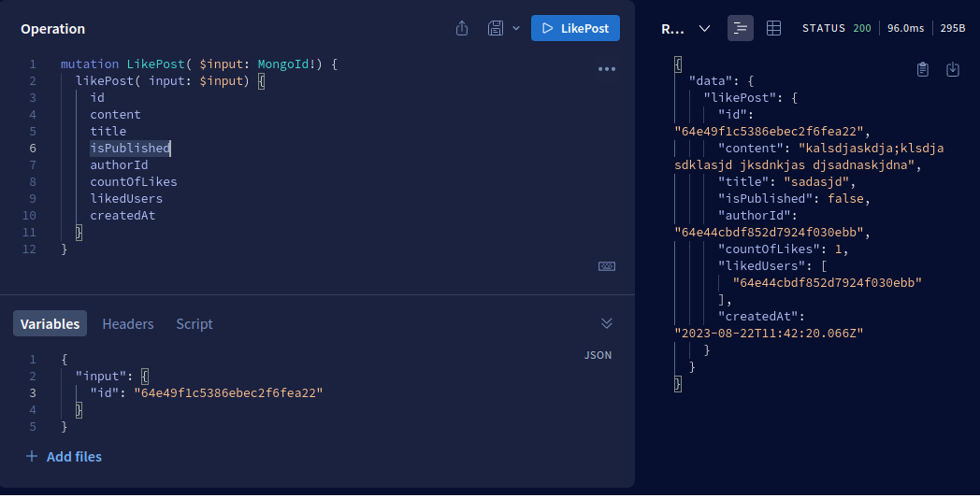Run the LikePost operation

[x=575, y=28]
